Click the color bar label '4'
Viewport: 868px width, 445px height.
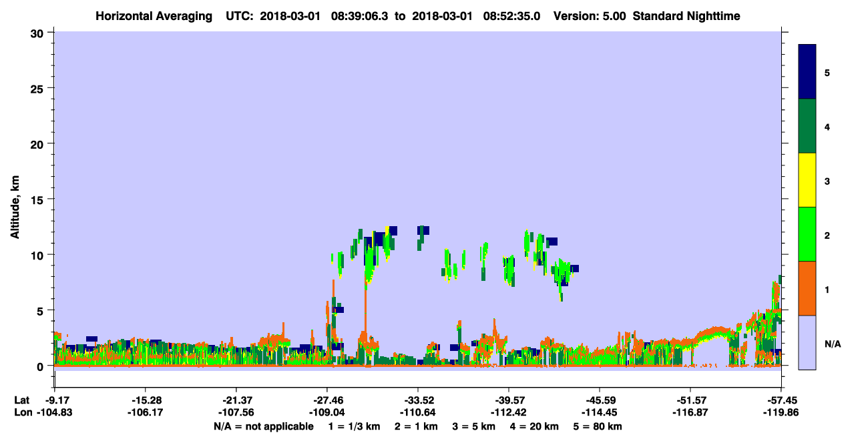827,127
